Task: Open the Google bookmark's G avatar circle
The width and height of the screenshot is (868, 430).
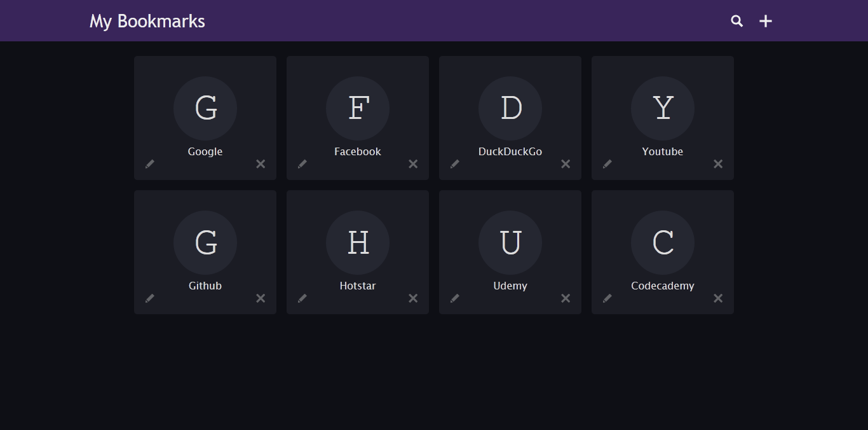Action: click(x=205, y=108)
